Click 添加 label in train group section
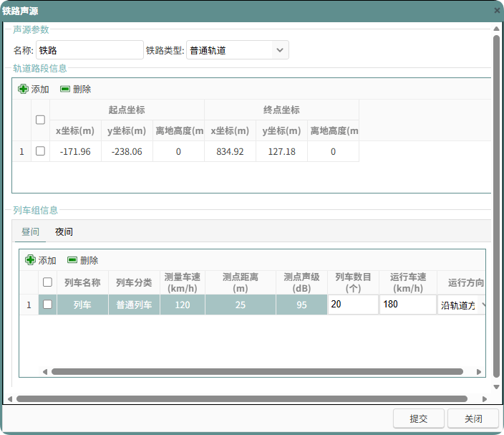This screenshot has height=435, width=504. 47,260
